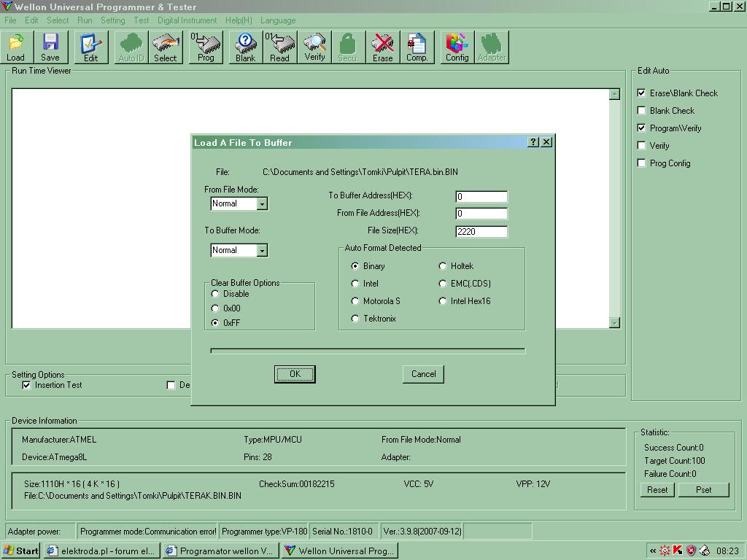Click OK in the load file dialog
Image resolution: width=747 pixels, height=560 pixels.
295,374
